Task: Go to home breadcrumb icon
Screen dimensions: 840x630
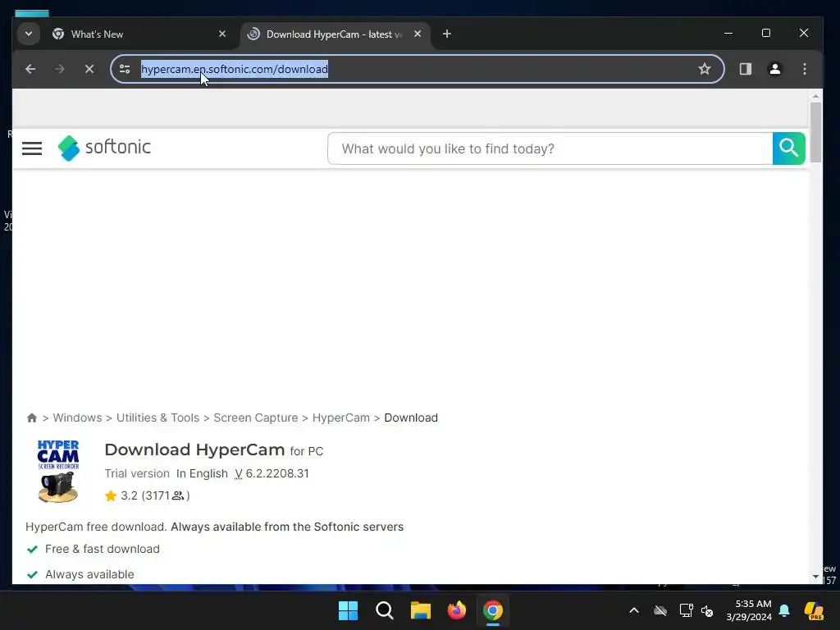Action: (32, 418)
